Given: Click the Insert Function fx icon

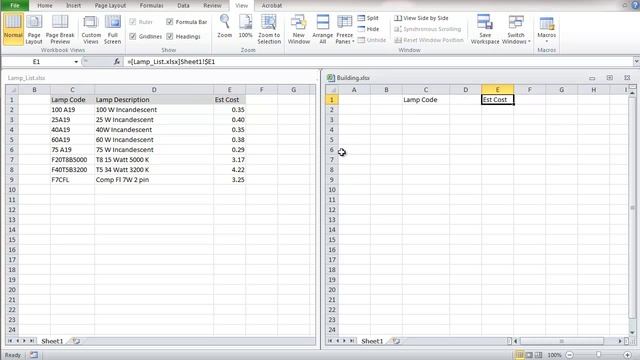Looking at the screenshot, I should click(x=117, y=62).
